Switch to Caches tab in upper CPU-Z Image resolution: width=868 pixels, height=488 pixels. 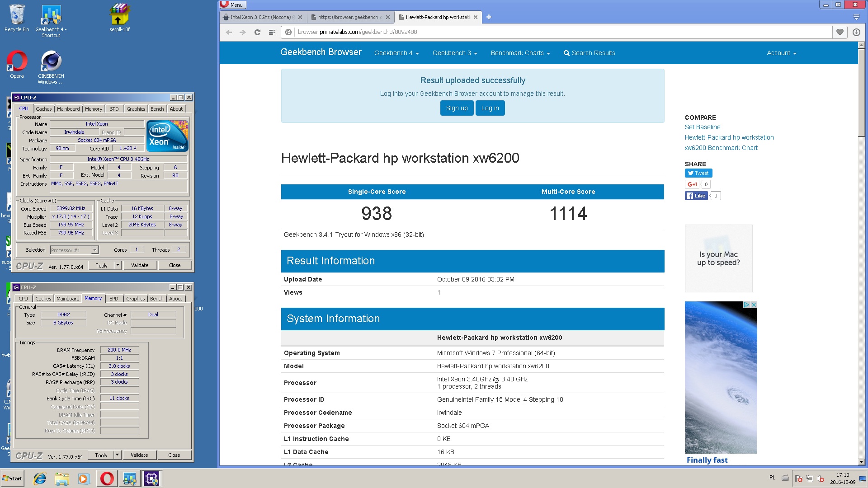click(x=44, y=109)
